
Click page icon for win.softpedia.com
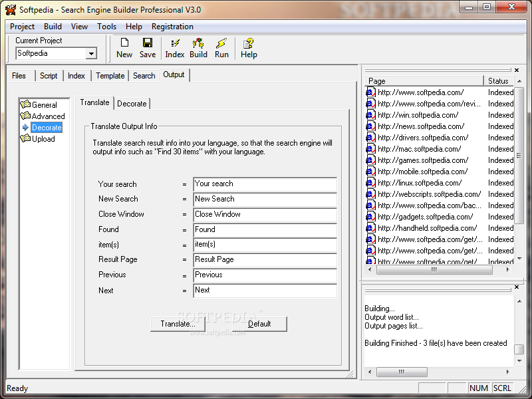click(370, 115)
